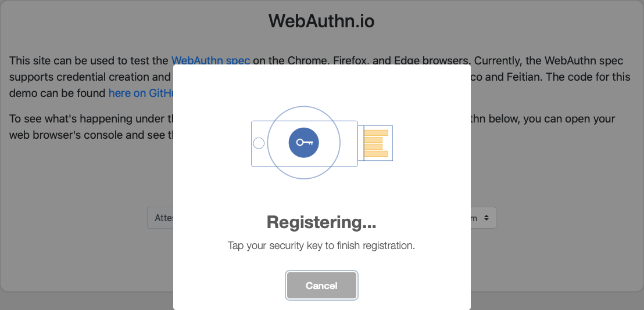
Task: Click the 'Registering...' heading
Action: 321,222
